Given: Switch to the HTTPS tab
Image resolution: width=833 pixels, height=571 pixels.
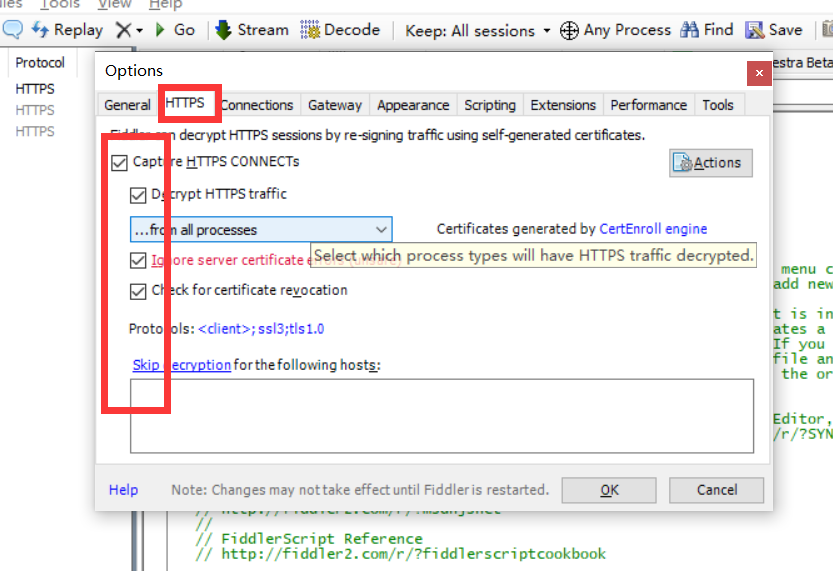Looking at the screenshot, I should pos(185,103).
